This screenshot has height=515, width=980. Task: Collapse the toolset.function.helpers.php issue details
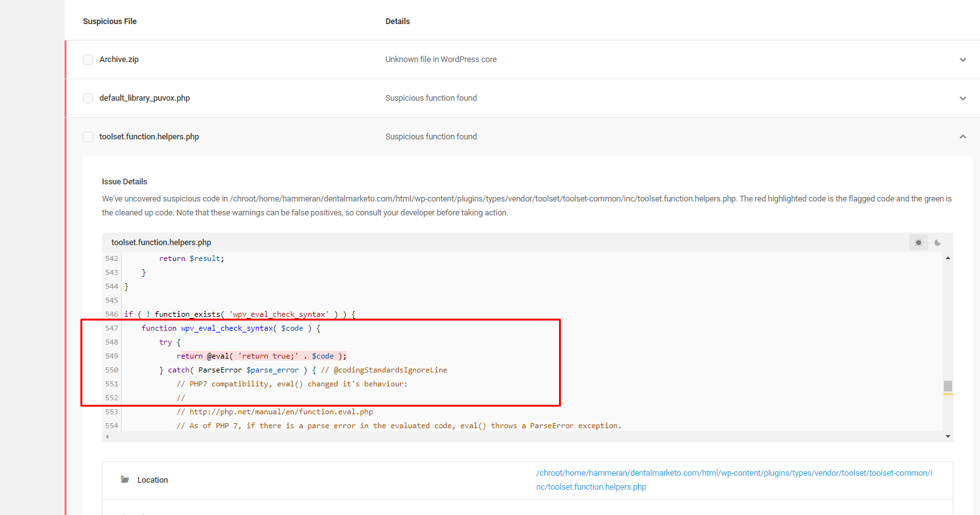[962, 137]
